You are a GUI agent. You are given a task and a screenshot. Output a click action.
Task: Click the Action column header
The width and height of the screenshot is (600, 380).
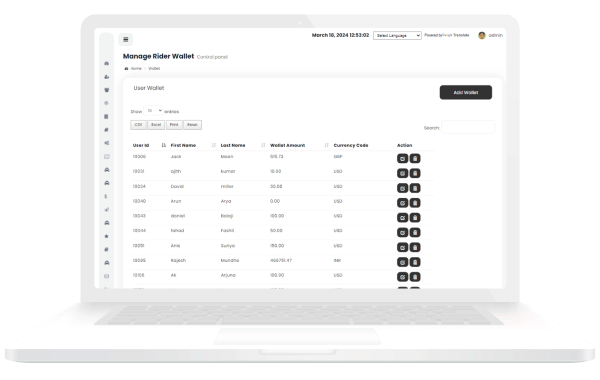pyautogui.click(x=404, y=145)
